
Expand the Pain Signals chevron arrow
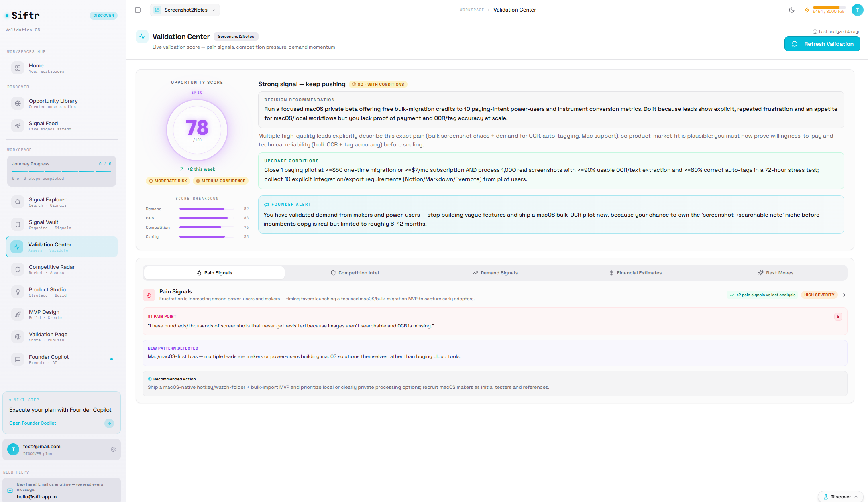(844, 295)
